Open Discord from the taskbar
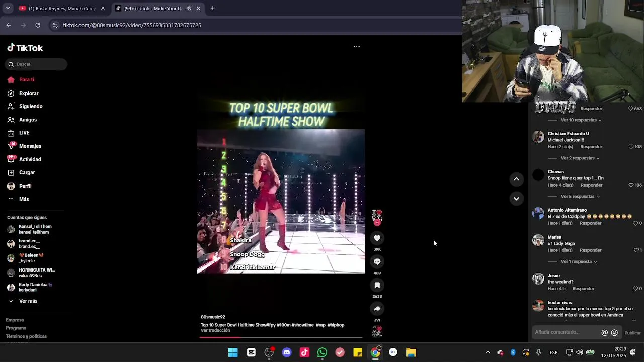Screen dimensions: 644x362 (287, 352)
